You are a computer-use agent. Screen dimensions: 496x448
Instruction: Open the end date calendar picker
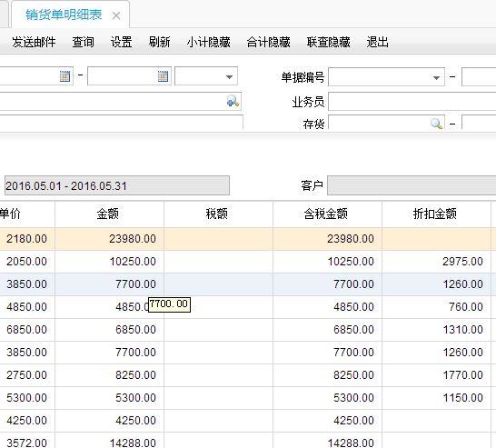tap(163, 76)
